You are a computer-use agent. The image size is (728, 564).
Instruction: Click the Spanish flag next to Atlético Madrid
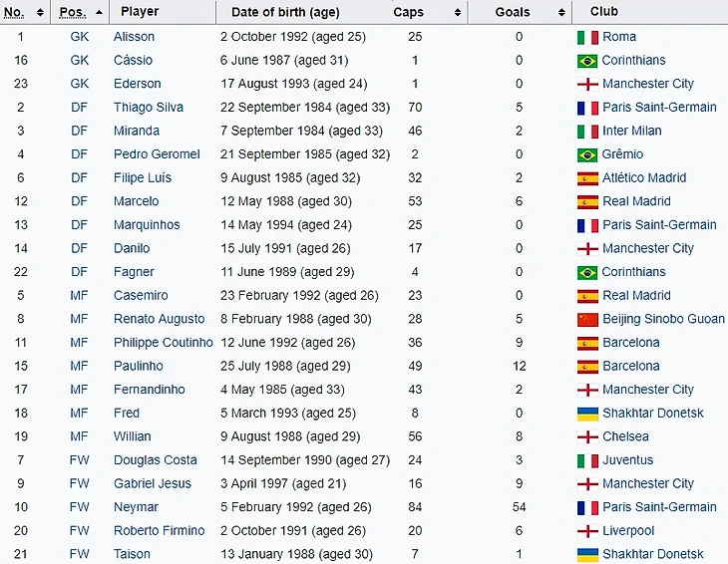click(587, 178)
